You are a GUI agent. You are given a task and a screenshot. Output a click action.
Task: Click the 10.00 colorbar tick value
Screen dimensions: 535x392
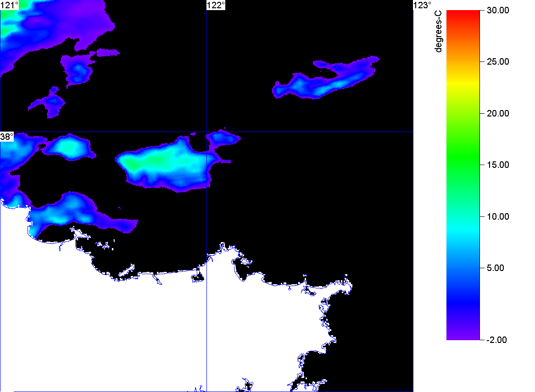[498, 216]
